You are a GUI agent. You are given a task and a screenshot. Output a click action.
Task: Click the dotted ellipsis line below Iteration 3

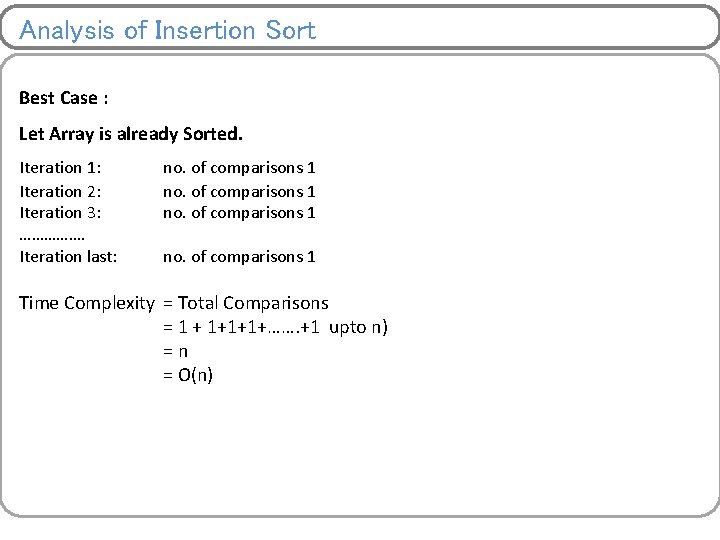point(52,236)
